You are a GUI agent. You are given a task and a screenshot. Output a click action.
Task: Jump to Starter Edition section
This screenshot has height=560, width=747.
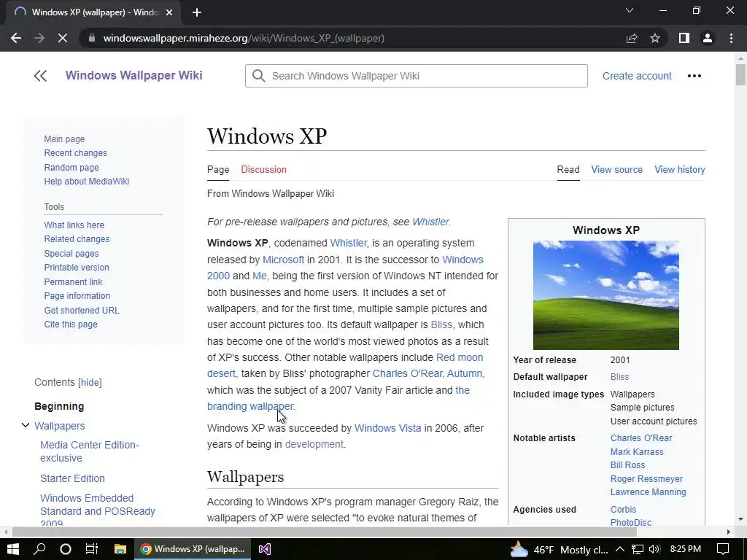click(72, 478)
